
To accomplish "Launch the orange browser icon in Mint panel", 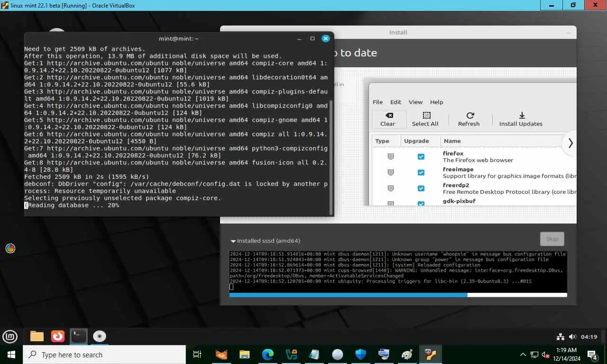I will click(58, 337).
